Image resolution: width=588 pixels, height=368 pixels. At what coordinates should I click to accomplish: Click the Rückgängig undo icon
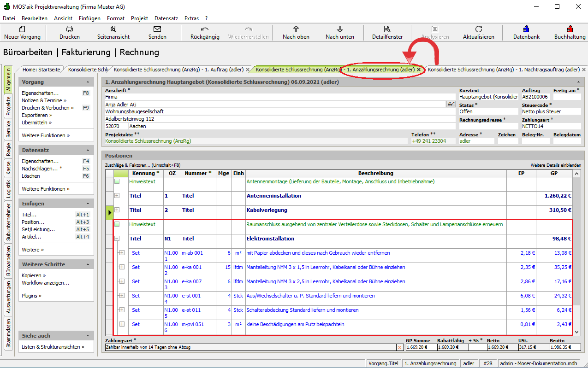tap(205, 29)
